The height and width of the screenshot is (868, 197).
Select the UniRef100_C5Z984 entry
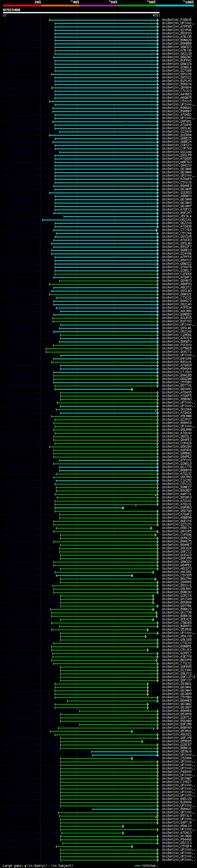click(x=177, y=758)
